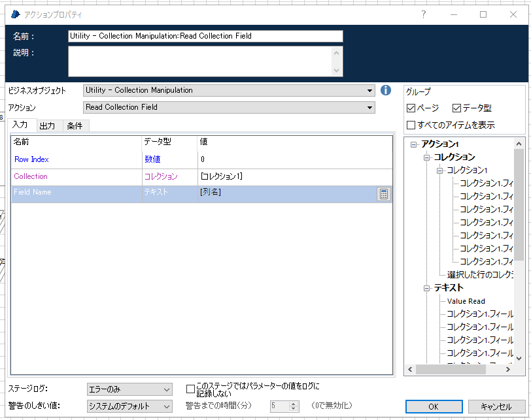Minimize the アクションプロパティ window
Image resolution: width=531 pixels, height=420 pixels.
(x=454, y=14)
